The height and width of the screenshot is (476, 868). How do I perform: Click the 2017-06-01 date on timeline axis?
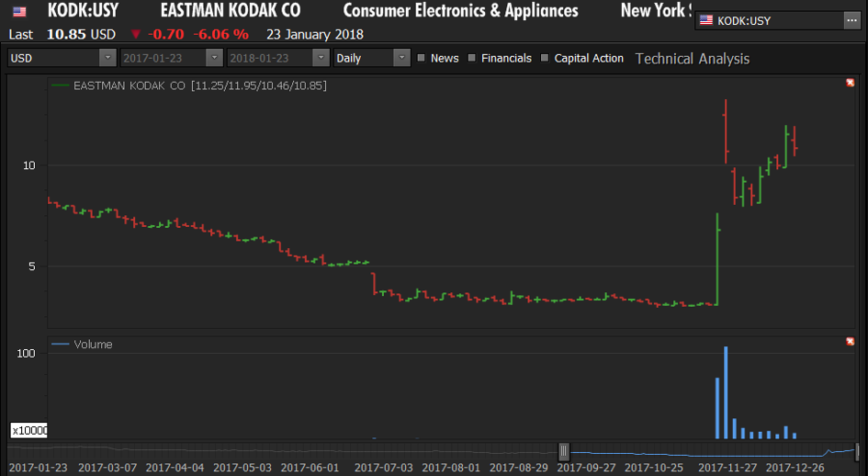[x=310, y=468]
